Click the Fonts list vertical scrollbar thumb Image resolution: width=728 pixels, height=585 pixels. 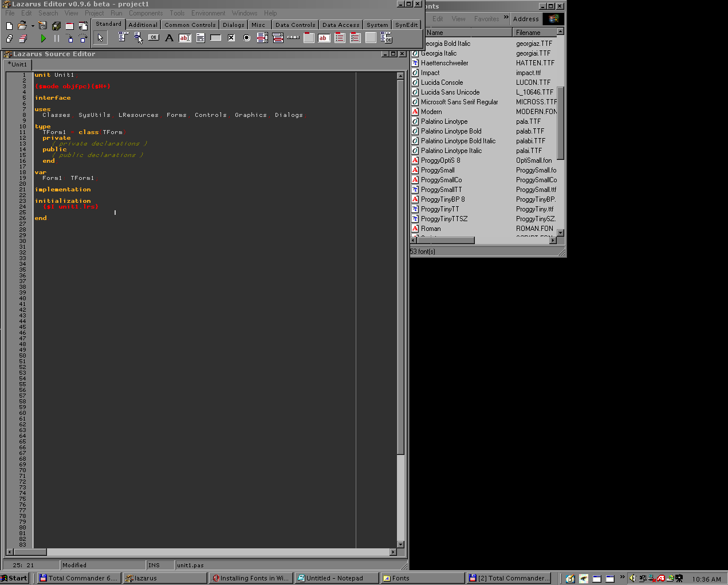(560, 123)
